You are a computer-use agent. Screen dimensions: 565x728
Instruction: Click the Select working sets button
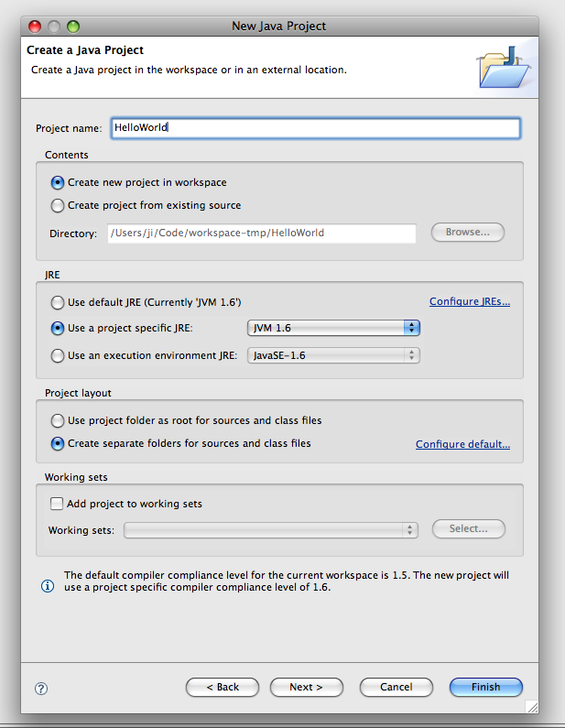coord(469,528)
